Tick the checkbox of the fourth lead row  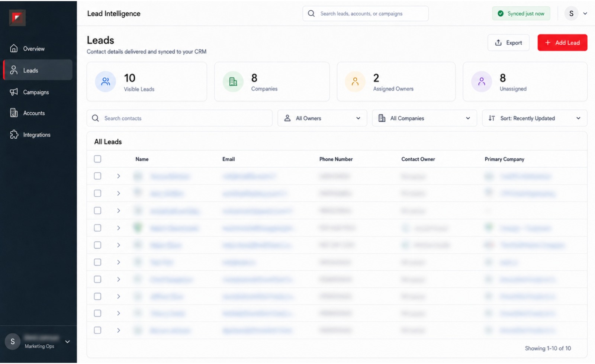97,228
